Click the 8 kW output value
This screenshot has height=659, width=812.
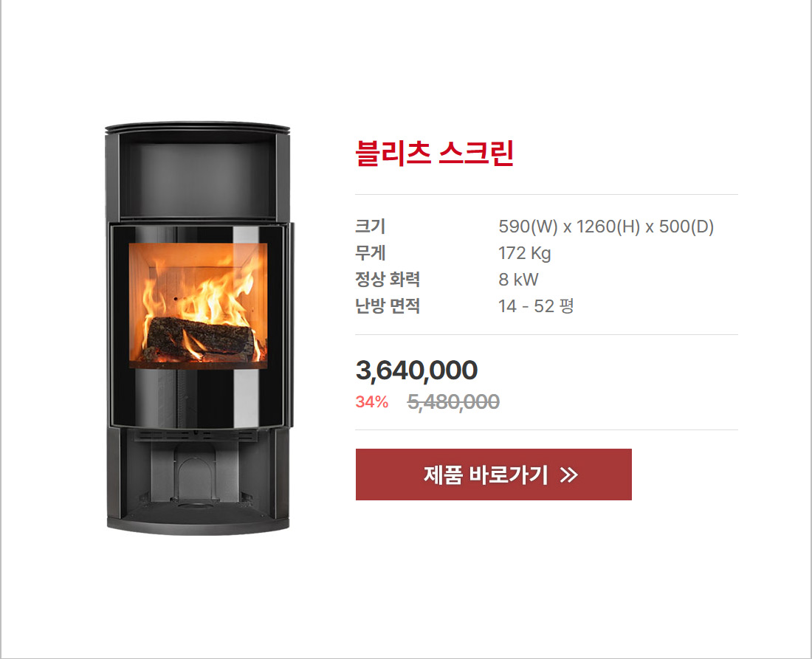[518, 280]
